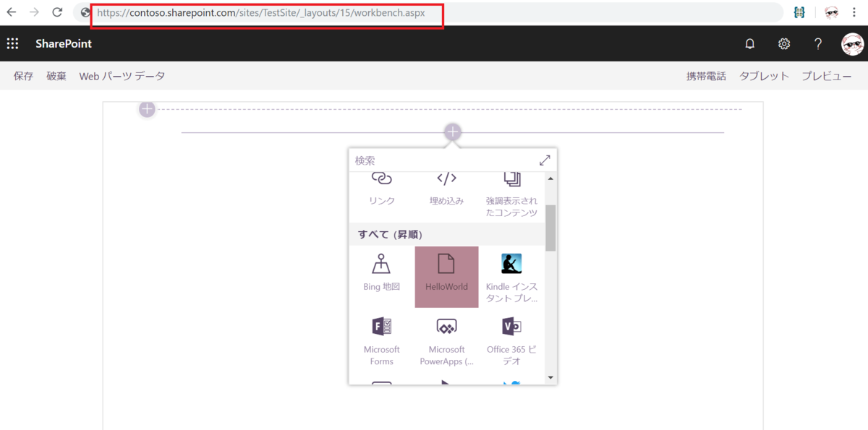Image resolution: width=868 pixels, height=430 pixels.
Task: Switch to 携帯電話 view
Action: pos(706,76)
